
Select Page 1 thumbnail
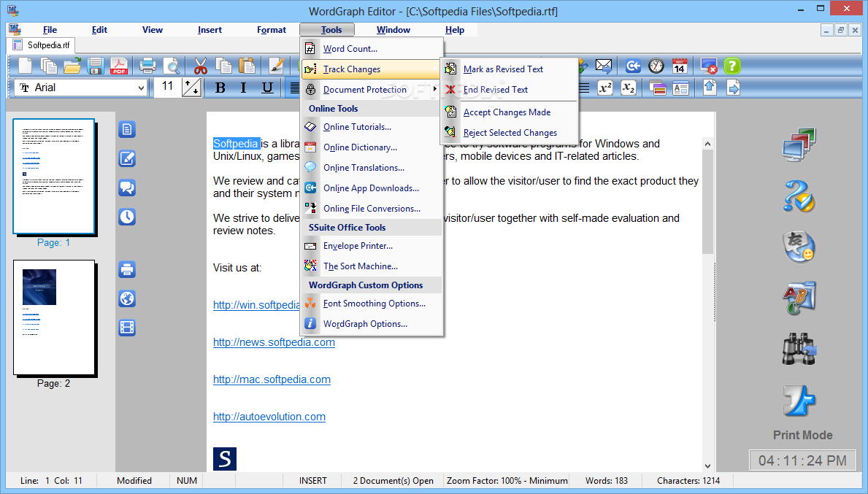tap(54, 177)
